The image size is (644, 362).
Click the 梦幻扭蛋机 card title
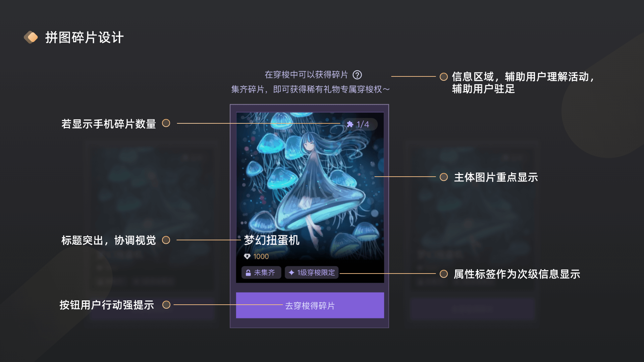coord(272,240)
